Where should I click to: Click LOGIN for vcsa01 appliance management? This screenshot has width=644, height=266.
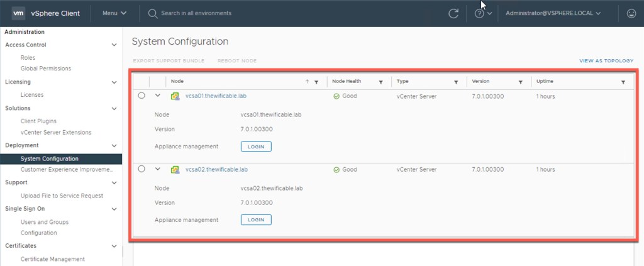tap(256, 147)
